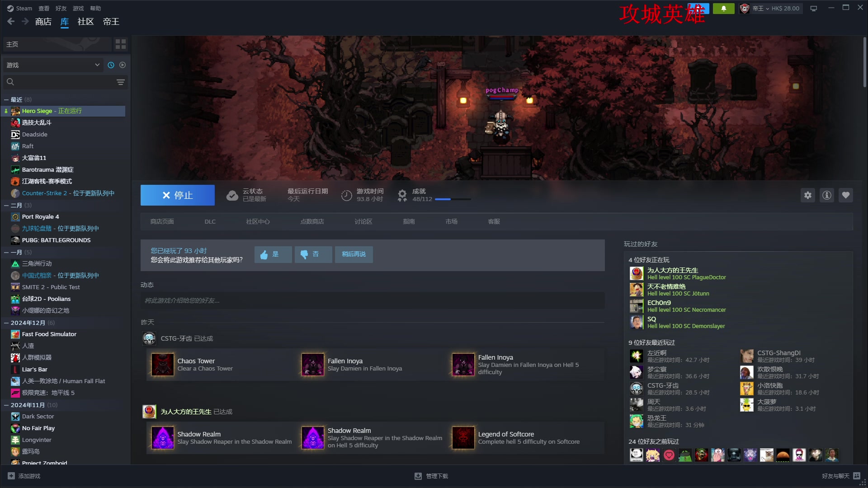Open manage downloads icon
This screenshot has width=868, height=488.
coord(418,476)
